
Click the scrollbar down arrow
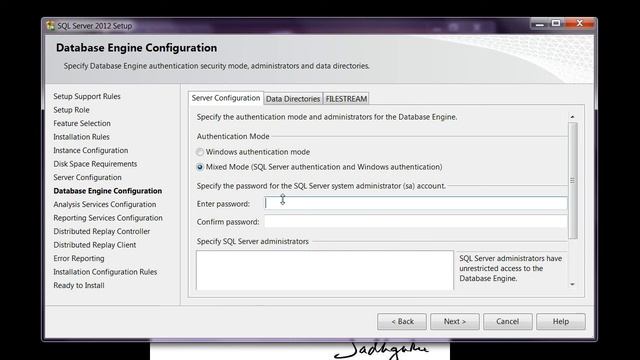(573, 284)
